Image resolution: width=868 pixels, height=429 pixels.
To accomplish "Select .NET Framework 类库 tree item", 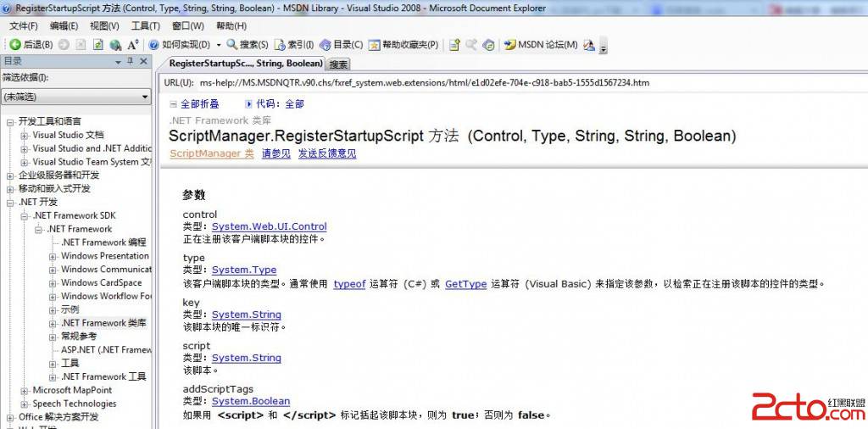I will coord(103,323).
